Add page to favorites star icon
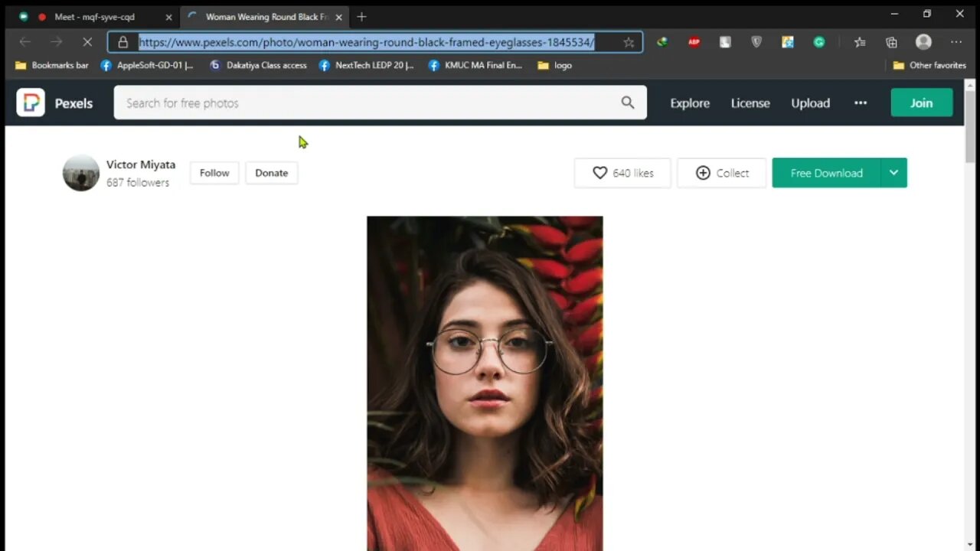The image size is (980, 551). pyautogui.click(x=629, y=42)
